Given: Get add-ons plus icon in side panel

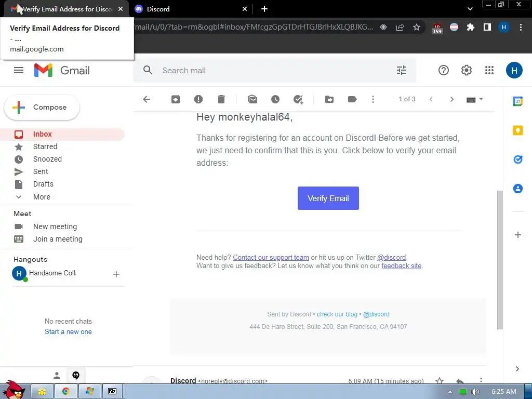Looking at the screenshot, I should pyautogui.click(x=518, y=235).
